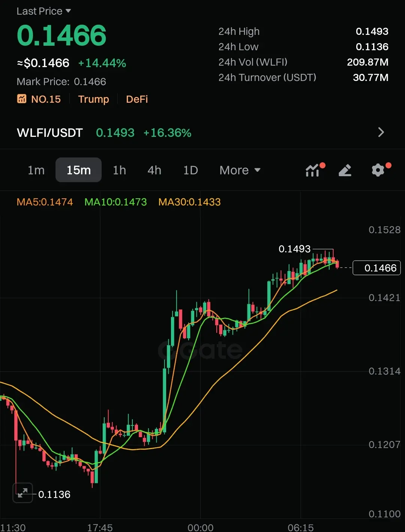Click the ≈$0.1466 USD price text

43,63
